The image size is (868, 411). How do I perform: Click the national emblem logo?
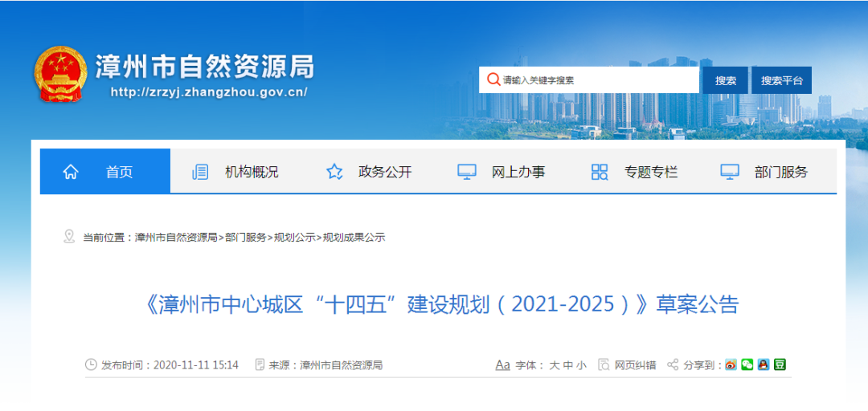[x=59, y=75]
